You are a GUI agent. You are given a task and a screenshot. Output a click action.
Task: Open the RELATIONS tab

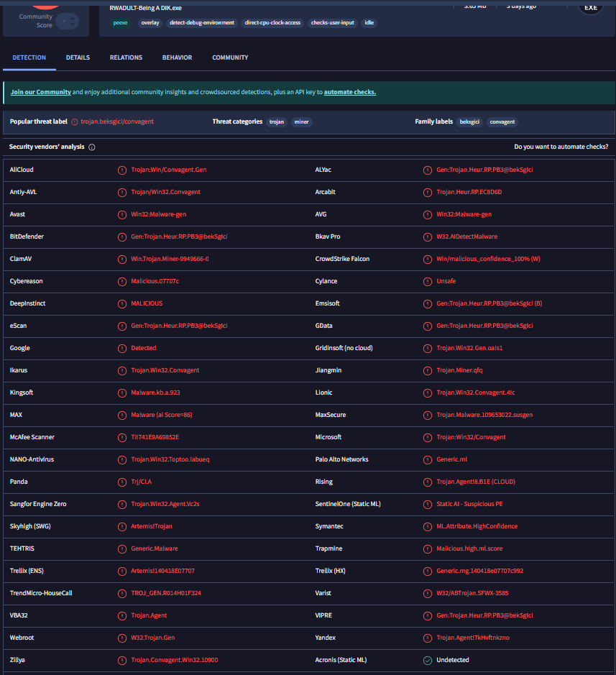[126, 58]
